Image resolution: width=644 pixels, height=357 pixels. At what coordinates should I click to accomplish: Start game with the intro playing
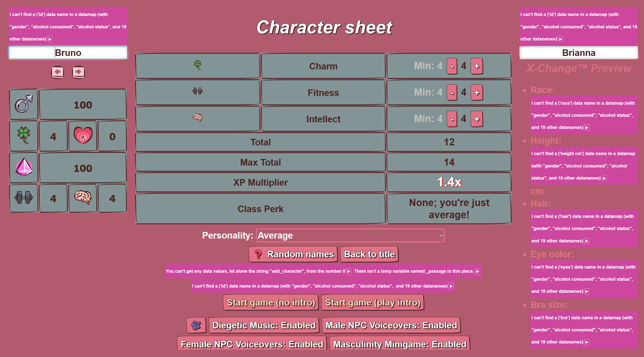pos(373,302)
